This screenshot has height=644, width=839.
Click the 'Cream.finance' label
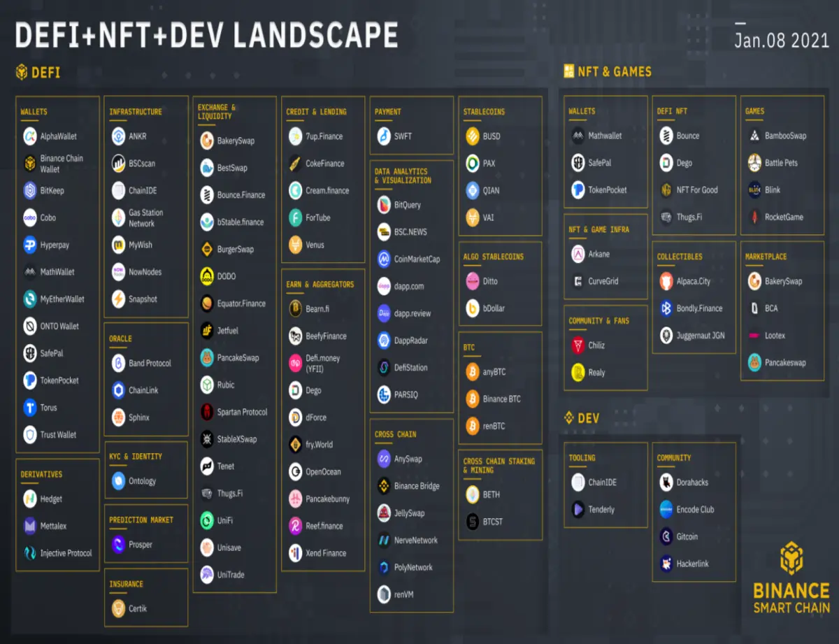[327, 190]
